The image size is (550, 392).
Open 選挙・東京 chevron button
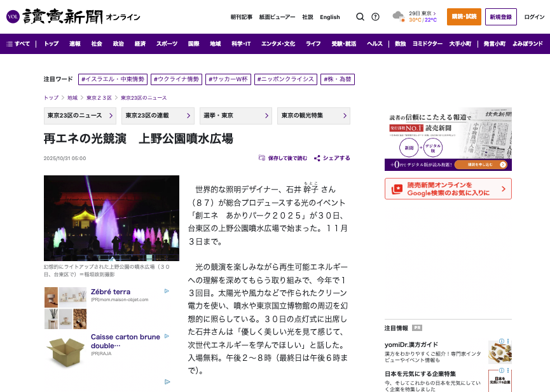coord(236,116)
